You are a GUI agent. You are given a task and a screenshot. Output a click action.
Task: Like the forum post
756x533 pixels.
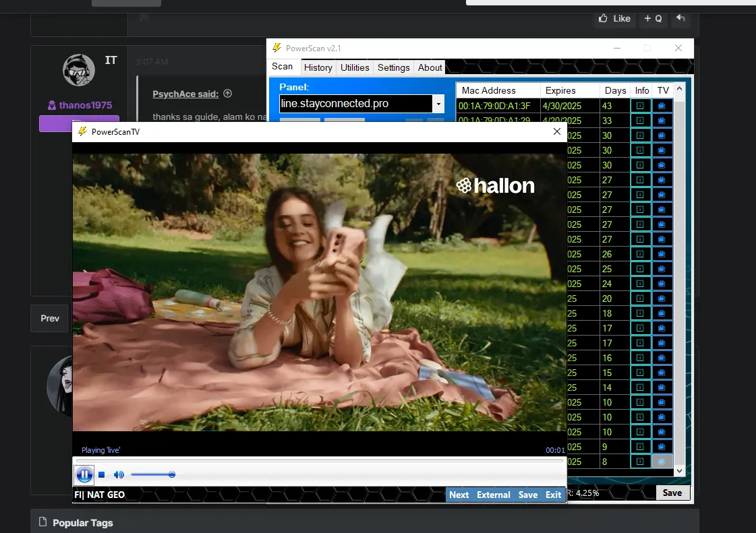pos(614,18)
